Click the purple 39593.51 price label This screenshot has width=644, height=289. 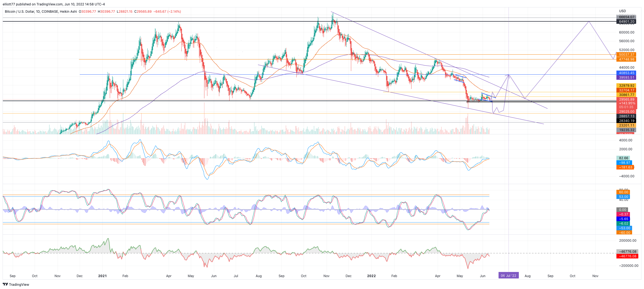[x=626, y=78]
